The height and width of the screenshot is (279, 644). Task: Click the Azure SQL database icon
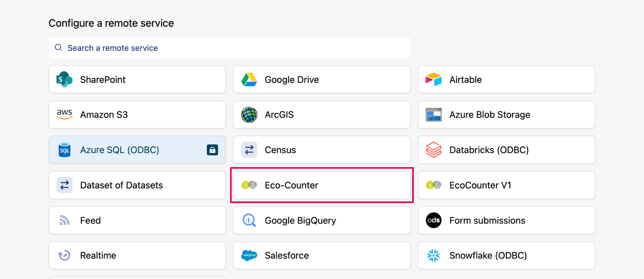65,150
